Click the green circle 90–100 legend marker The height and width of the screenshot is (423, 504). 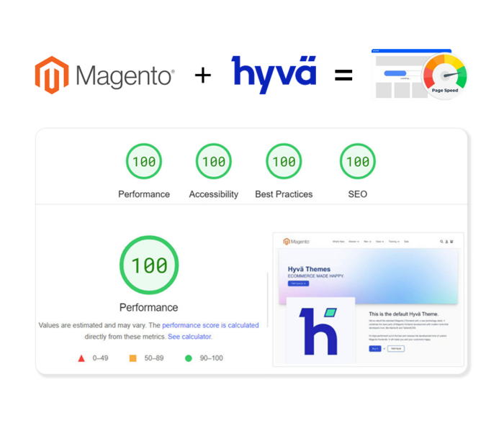point(189,358)
